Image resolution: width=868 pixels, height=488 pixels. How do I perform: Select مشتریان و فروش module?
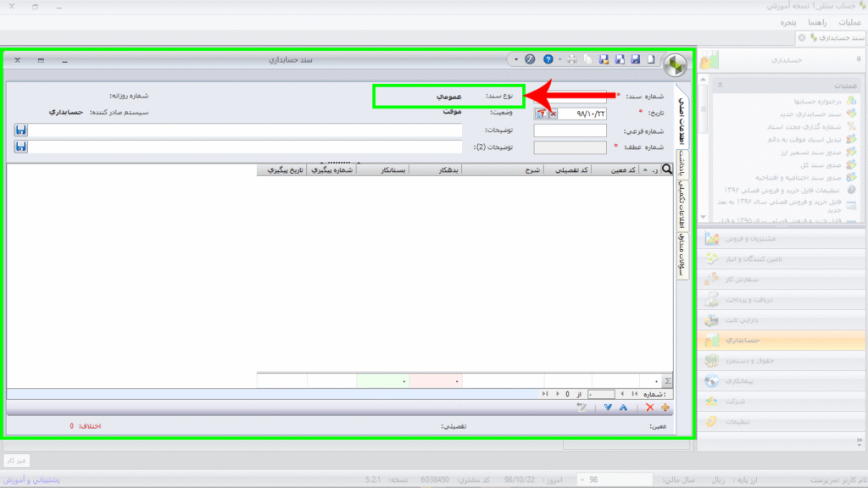781,238
